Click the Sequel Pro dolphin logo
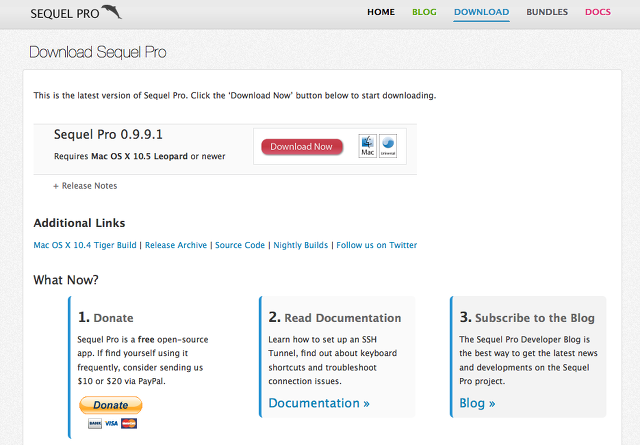The width and height of the screenshot is (640, 445). [111, 11]
